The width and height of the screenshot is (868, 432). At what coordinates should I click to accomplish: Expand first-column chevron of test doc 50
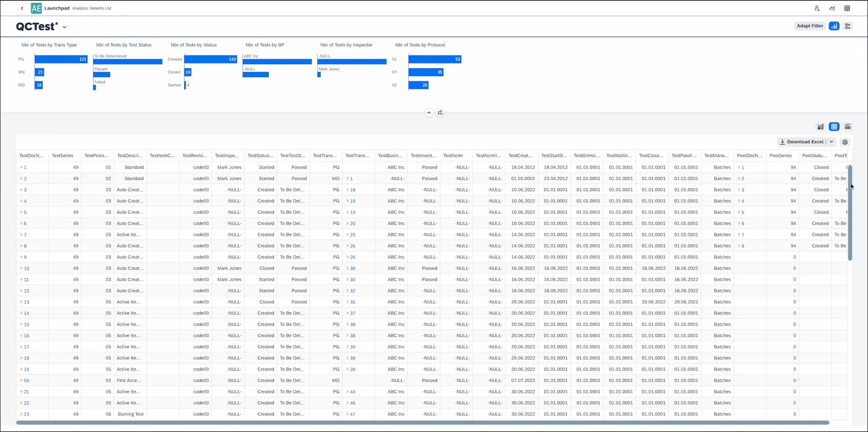click(21, 380)
